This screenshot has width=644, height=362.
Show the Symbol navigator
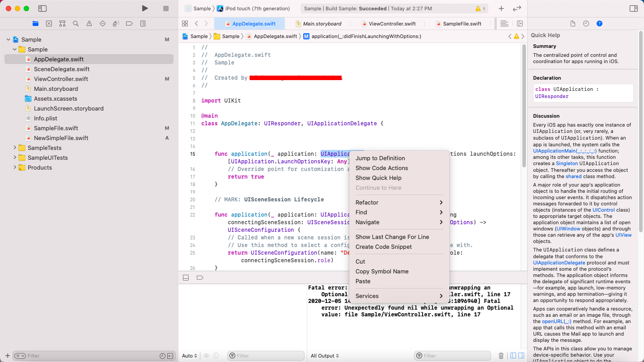63,23
